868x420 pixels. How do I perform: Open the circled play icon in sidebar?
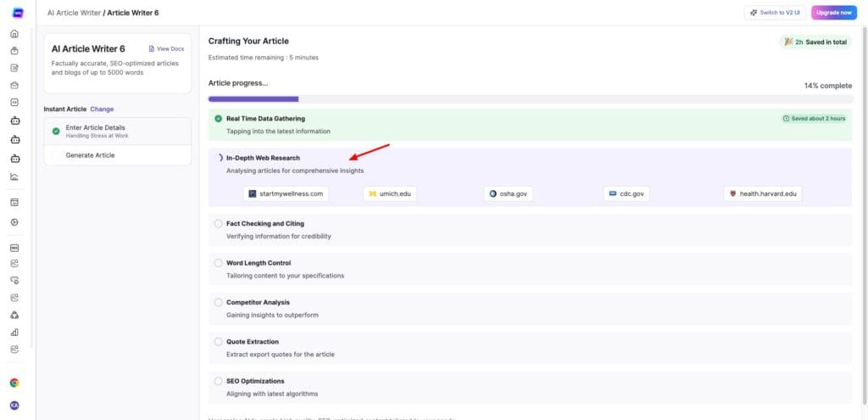pos(15,222)
